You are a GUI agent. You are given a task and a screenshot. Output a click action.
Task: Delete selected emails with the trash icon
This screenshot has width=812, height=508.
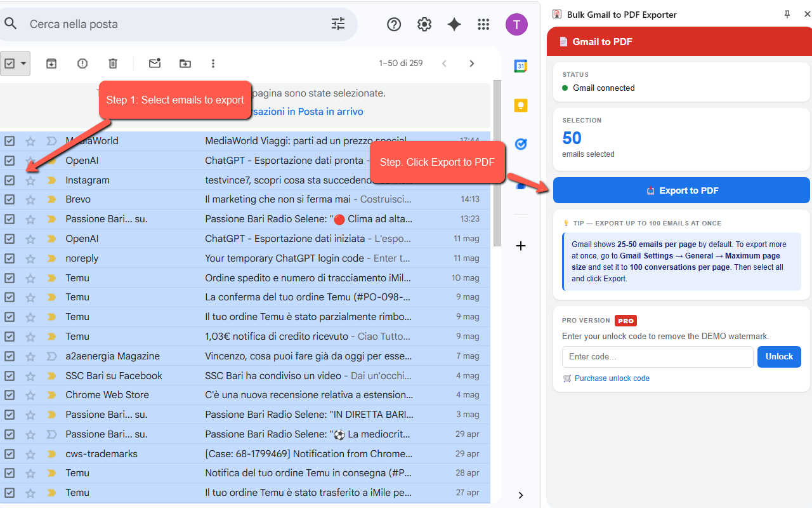[x=113, y=63]
